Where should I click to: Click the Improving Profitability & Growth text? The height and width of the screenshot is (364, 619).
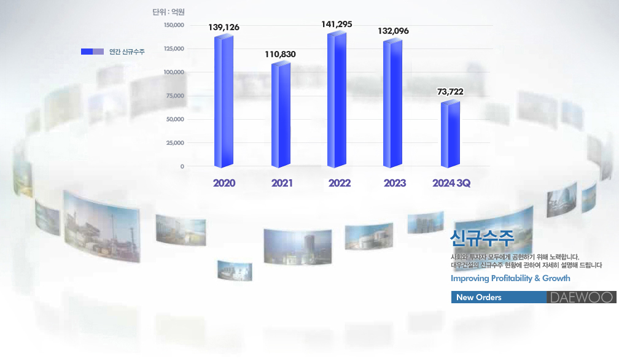tap(510, 278)
